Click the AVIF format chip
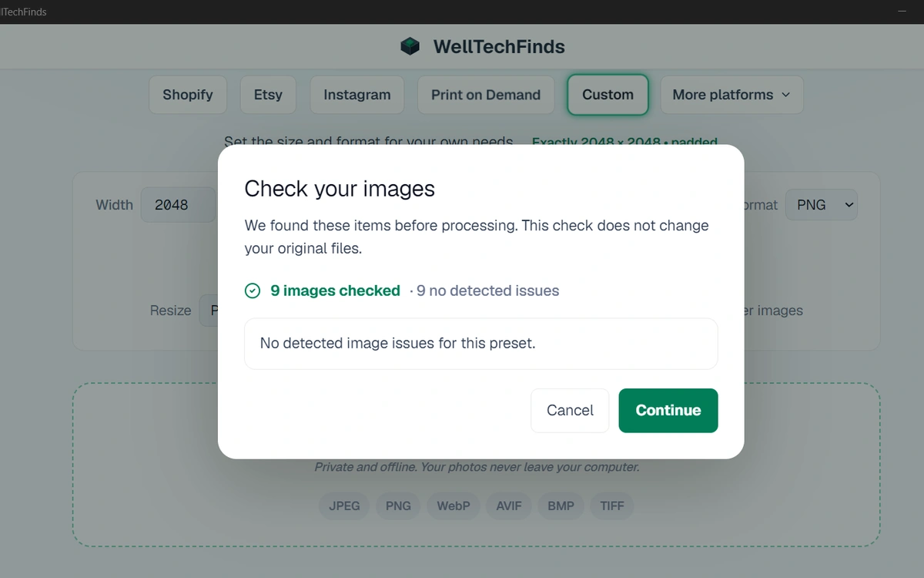Image resolution: width=924 pixels, height=578 pixels. coord(509,506)
